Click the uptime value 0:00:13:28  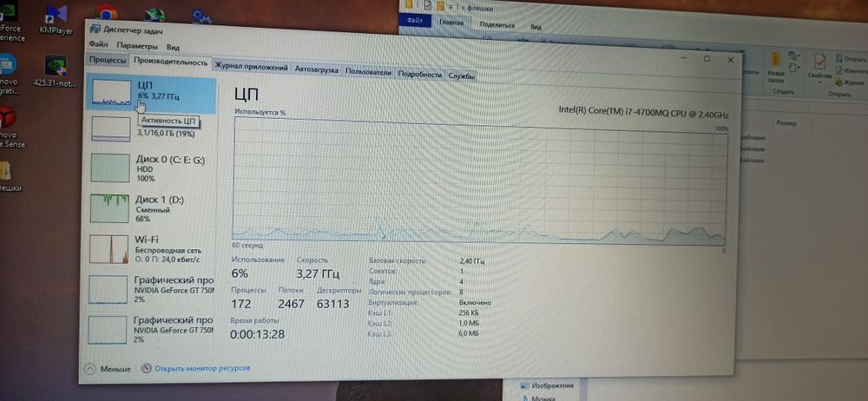(x=257, y=334)
